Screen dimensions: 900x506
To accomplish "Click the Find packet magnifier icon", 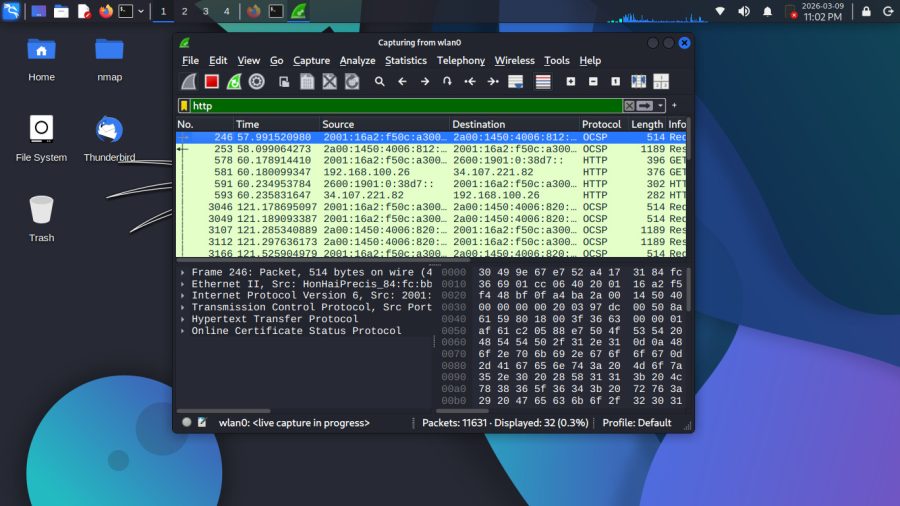I will pos(380,82).
